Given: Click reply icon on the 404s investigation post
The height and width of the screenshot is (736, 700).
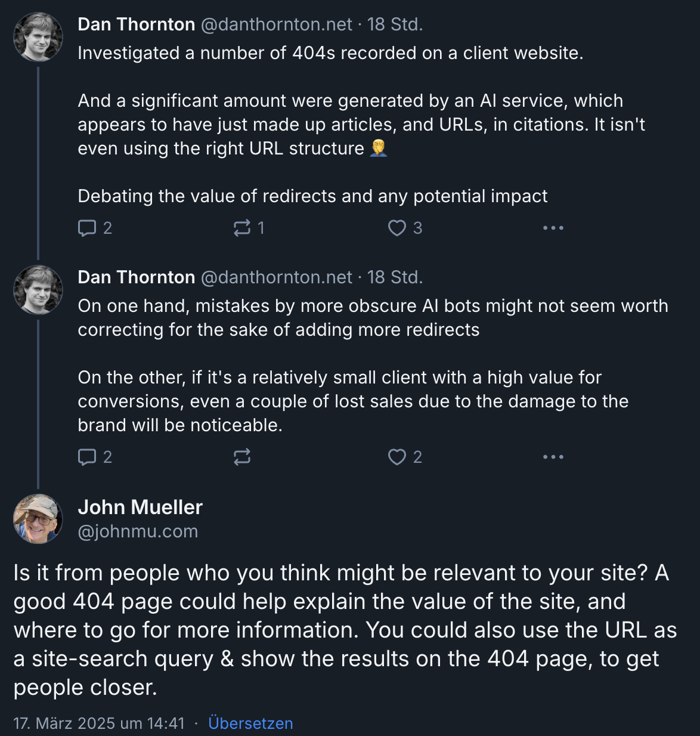Looking at the screenshot, I should 87,228.
